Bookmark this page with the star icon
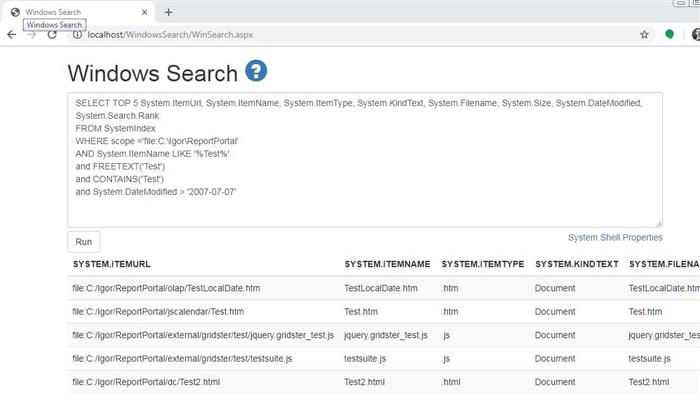 [644, 34]
